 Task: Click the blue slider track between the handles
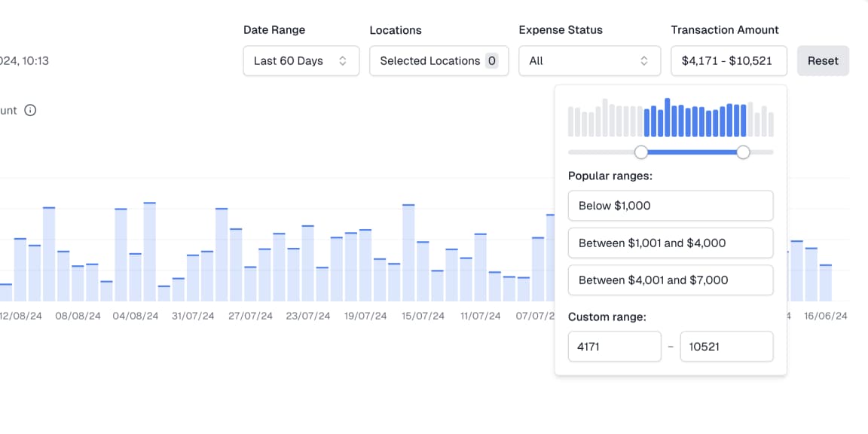pos(692,152)
